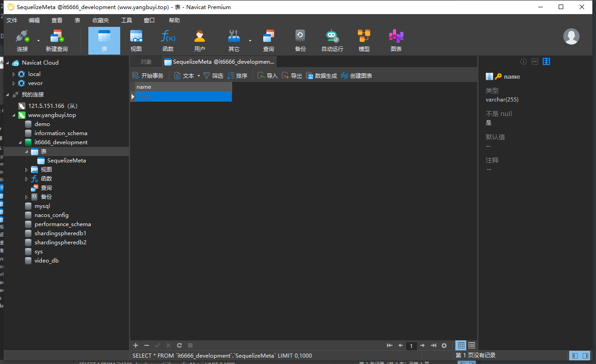Image resolution: width=596 pixels, height=364 pixels.
Task: Collapse the it6666_development database
Action: coord(20,142)
